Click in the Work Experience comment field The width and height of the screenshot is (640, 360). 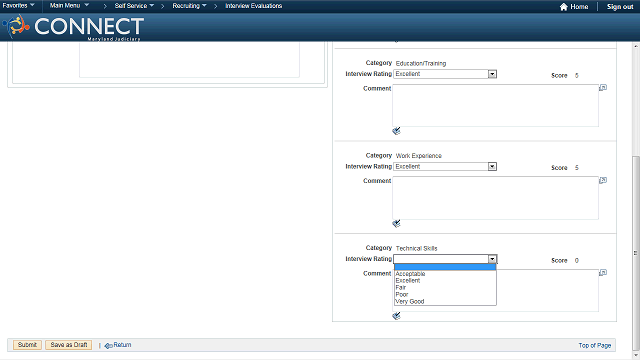coord(496,198)
